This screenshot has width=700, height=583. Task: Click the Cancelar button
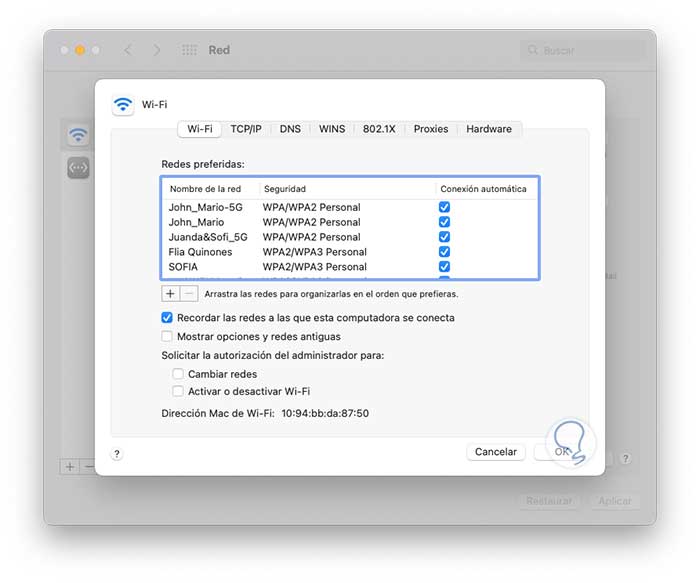(x=496, y=452)
